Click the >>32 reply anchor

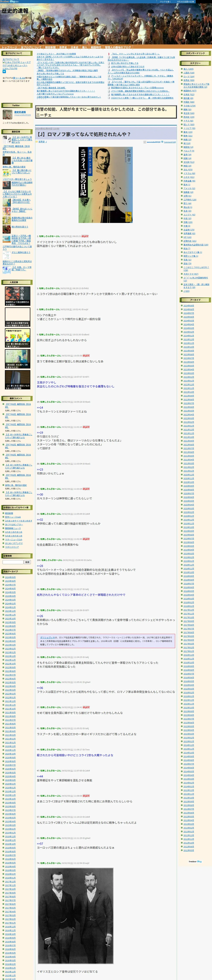point(40,520)
